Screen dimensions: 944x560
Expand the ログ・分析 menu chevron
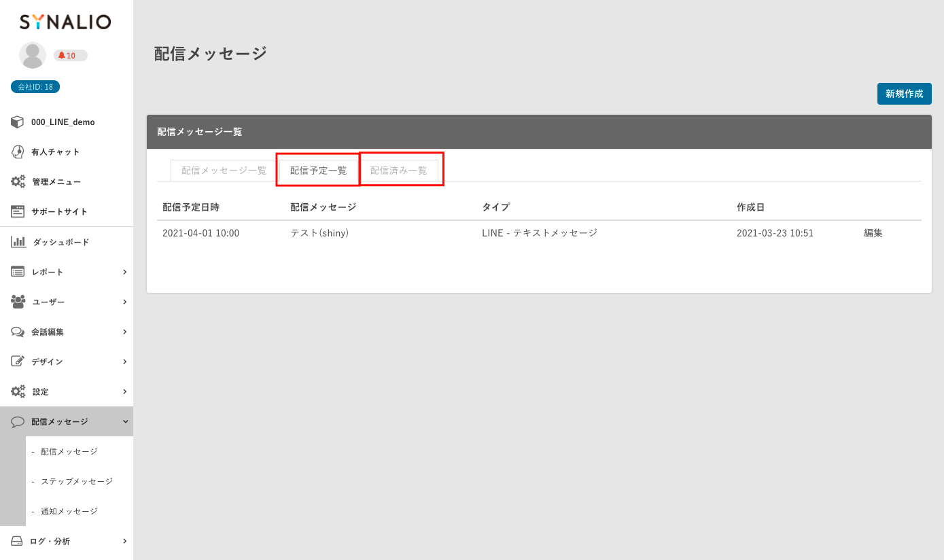pos(125,541)
